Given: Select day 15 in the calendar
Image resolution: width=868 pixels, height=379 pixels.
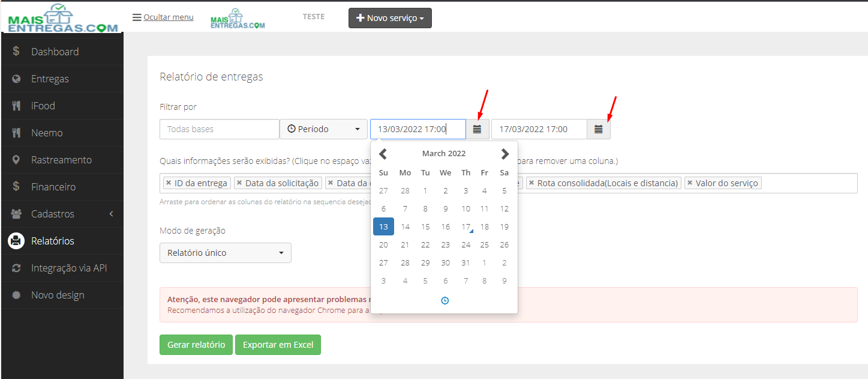Looking at the screenshot, I should [x=425, y=227].
